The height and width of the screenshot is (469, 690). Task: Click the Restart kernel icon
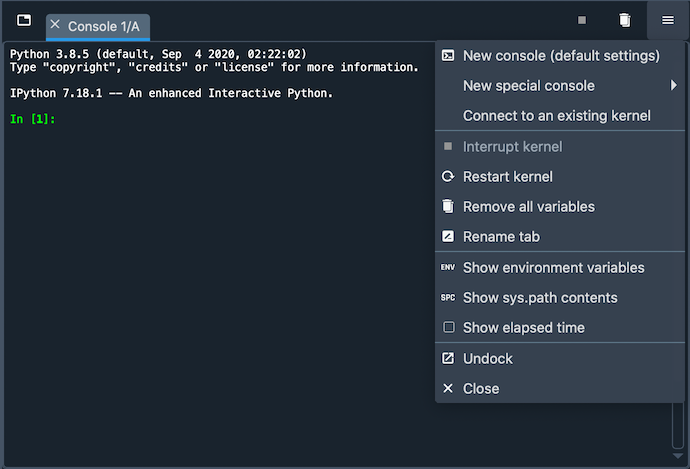pyautogui.click(x=448, y=177)
